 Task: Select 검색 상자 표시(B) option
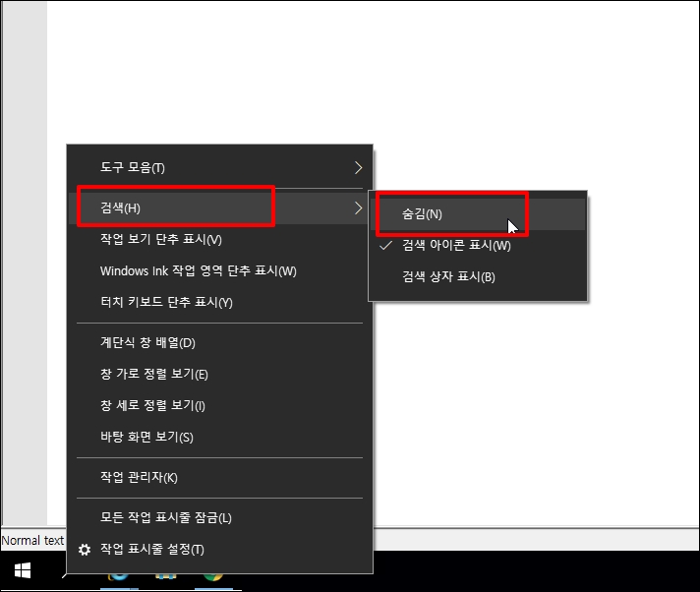pos(478,276)
